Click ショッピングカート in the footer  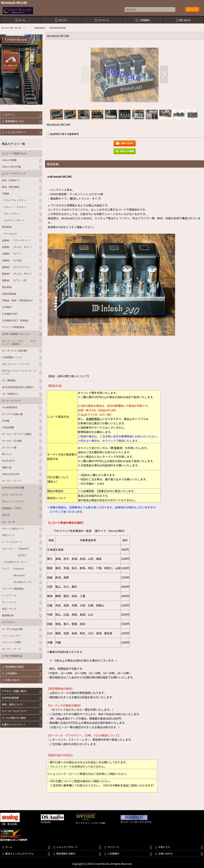(x=76, y=847)
